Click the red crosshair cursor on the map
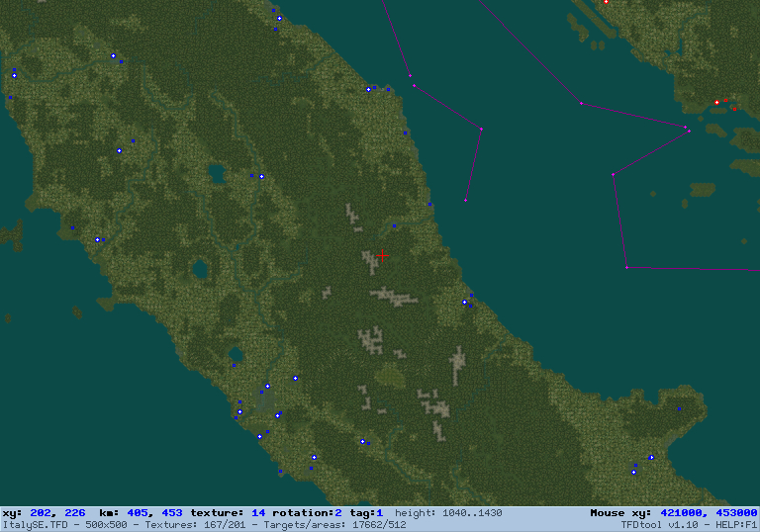Image resolution: width=760 pixels, height=532 pixels. click(382, 255)
